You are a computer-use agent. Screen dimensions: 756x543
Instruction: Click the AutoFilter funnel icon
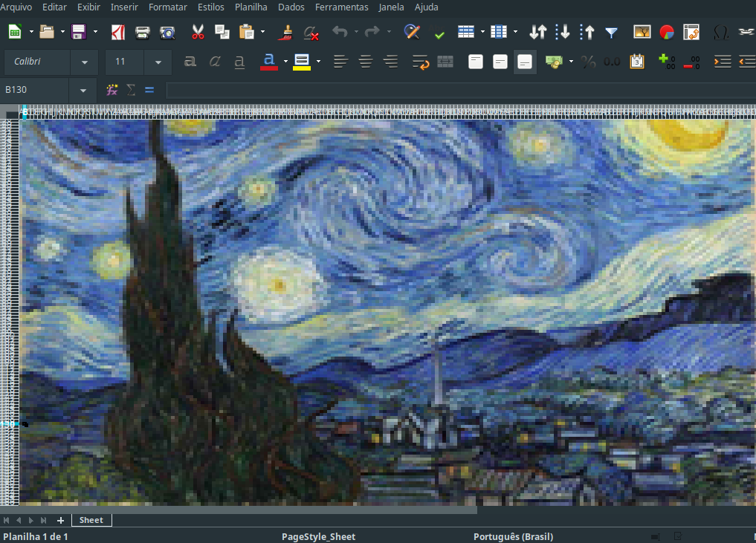click(611, 33)
